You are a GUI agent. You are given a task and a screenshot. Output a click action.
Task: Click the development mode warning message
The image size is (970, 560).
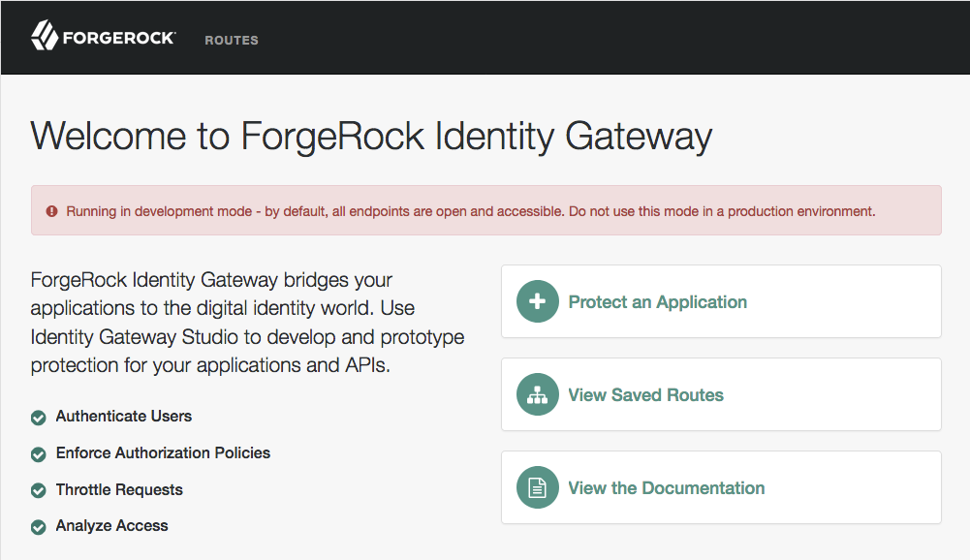pyautogui.click(x=471, y=211)
